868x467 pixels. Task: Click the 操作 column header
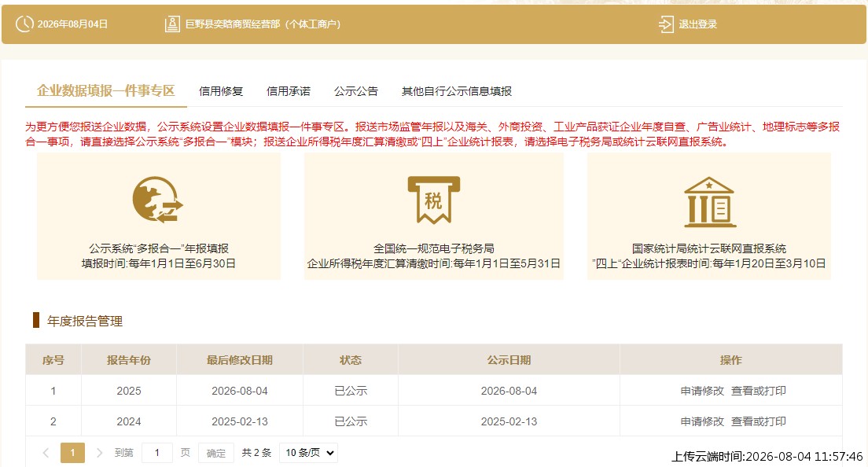[730, 360]
